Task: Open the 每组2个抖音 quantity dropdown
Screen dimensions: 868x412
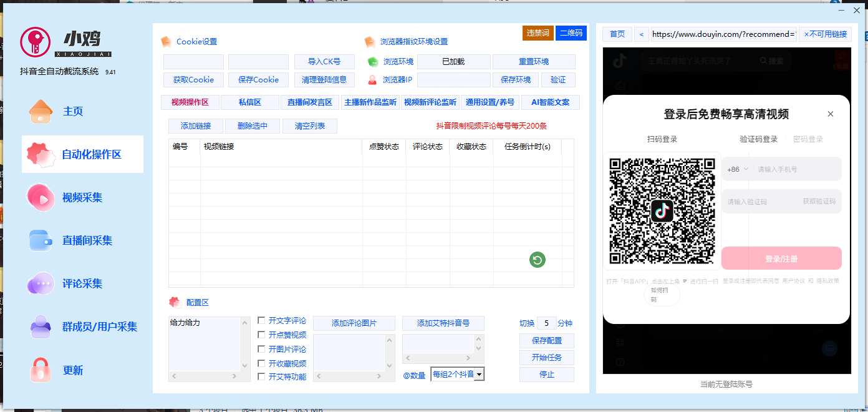Action: [479, 375]
